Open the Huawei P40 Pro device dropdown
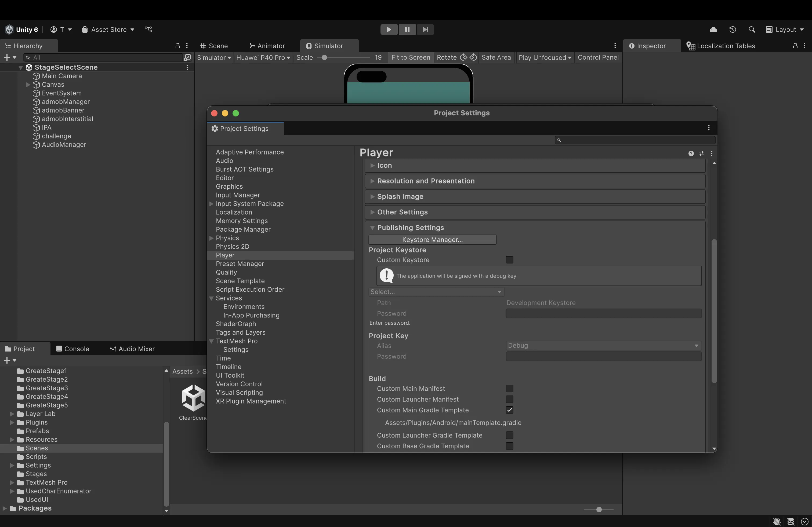 (263, 58)
